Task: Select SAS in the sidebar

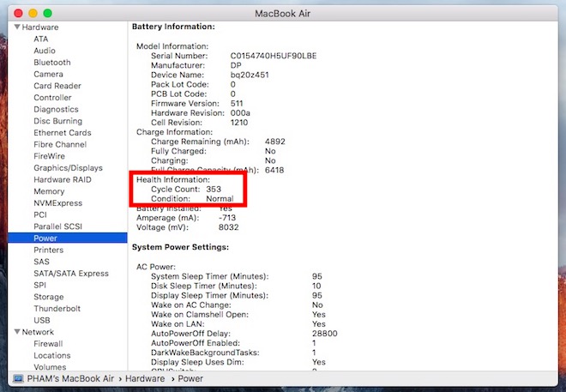Action: point(41,262)
